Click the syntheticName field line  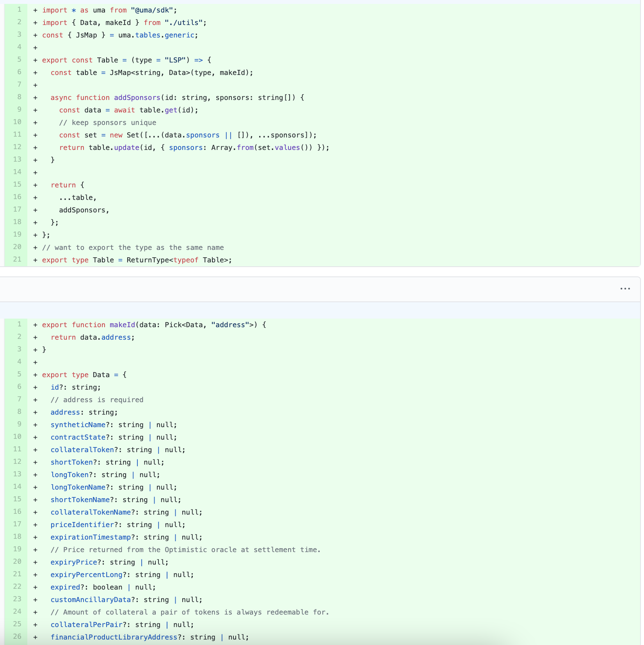point(114,425)
